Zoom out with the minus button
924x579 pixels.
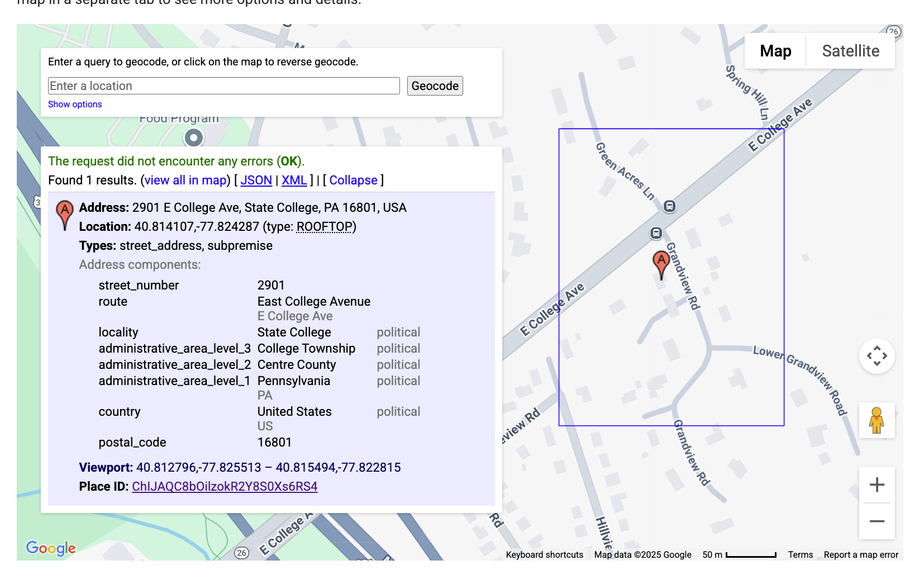[877, 521]
